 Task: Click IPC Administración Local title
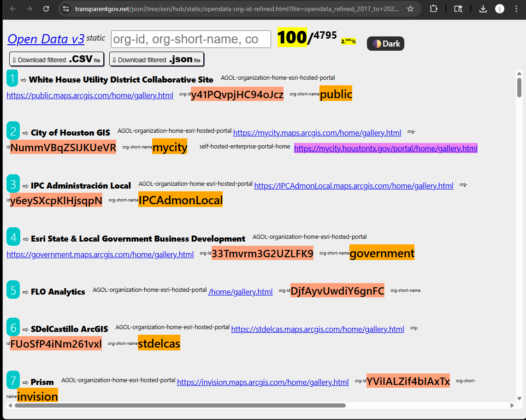(x=81, y=186)
